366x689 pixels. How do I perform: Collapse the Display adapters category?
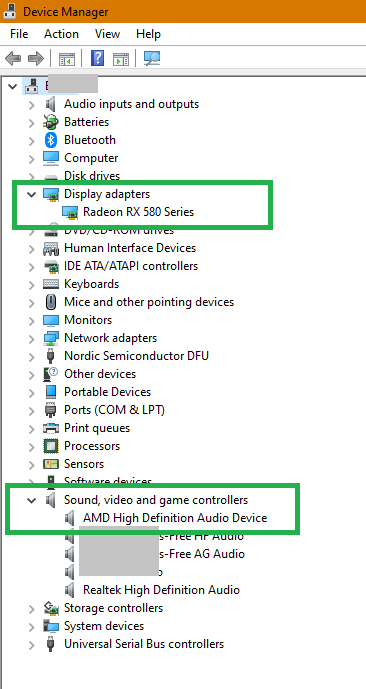(x=32, y=194)
